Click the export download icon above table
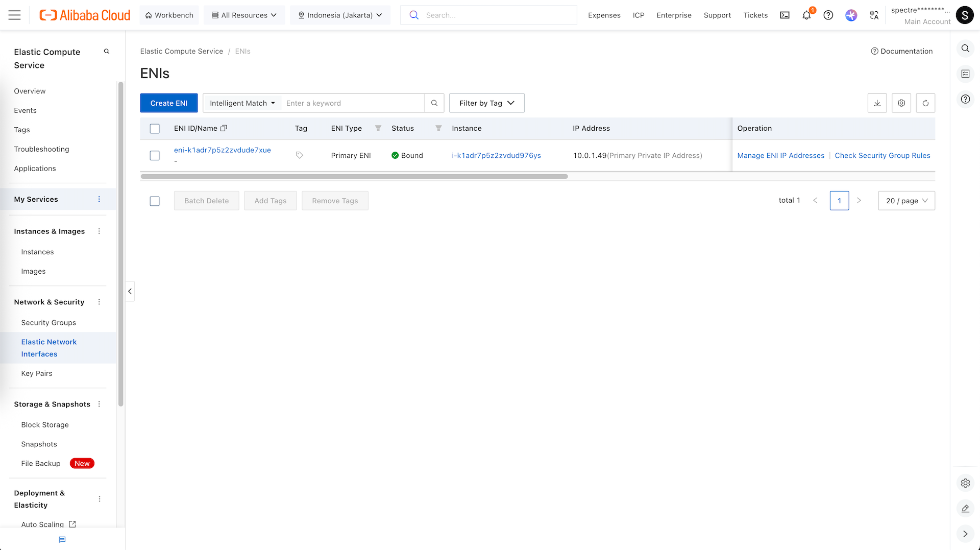The image size is (980, 550). point(877,103)
